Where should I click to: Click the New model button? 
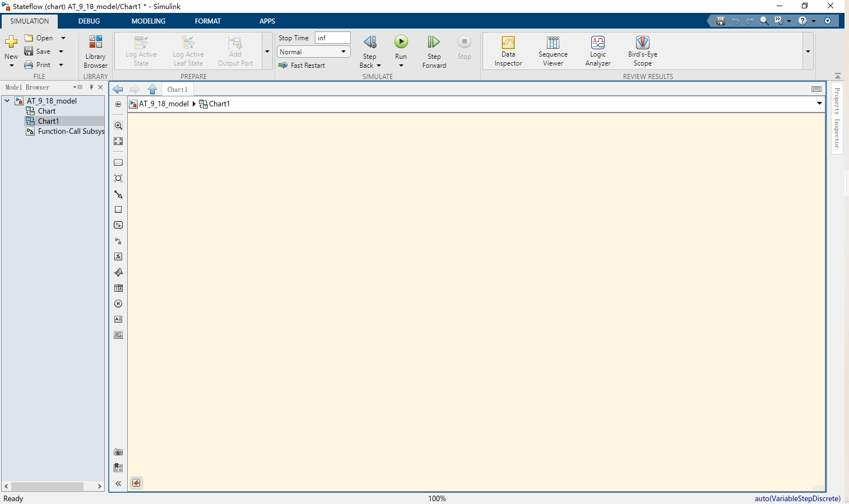pos(11,46)
